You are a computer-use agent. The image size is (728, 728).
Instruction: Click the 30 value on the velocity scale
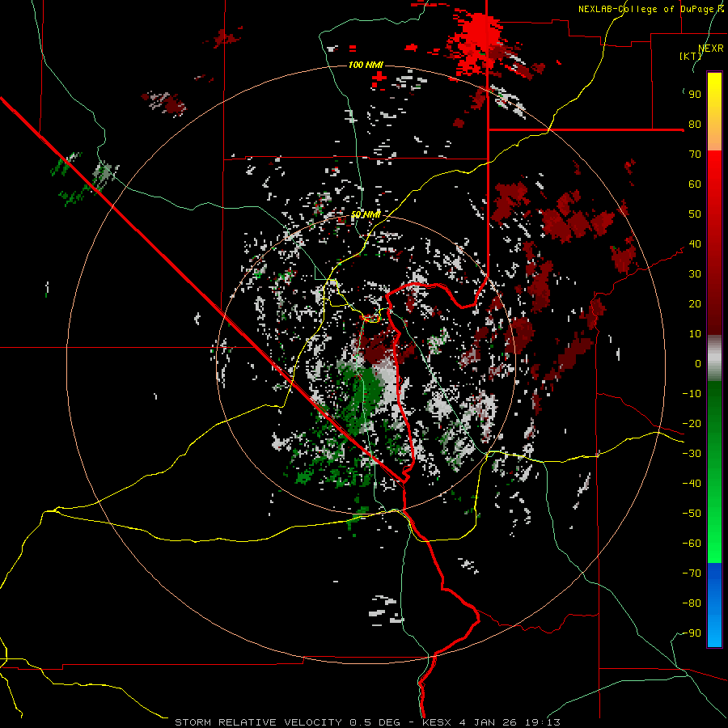pyautogui.click(x=695, y=274)
